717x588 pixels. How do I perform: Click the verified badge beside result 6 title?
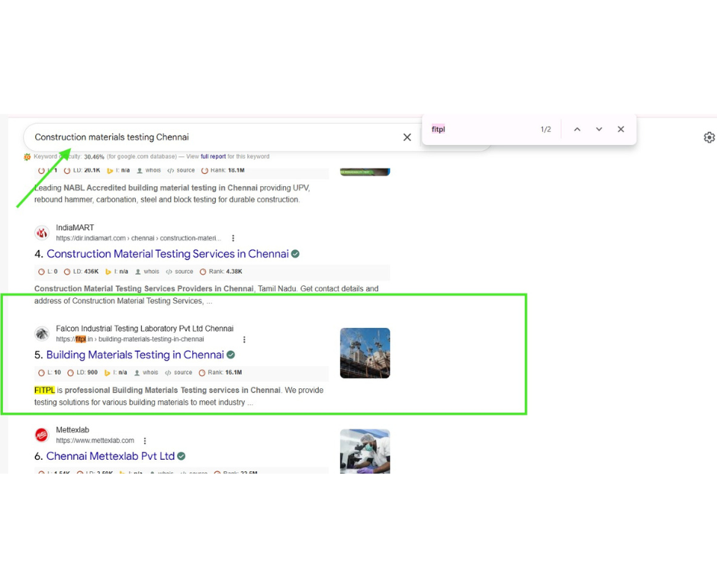[x=182, y=456]
